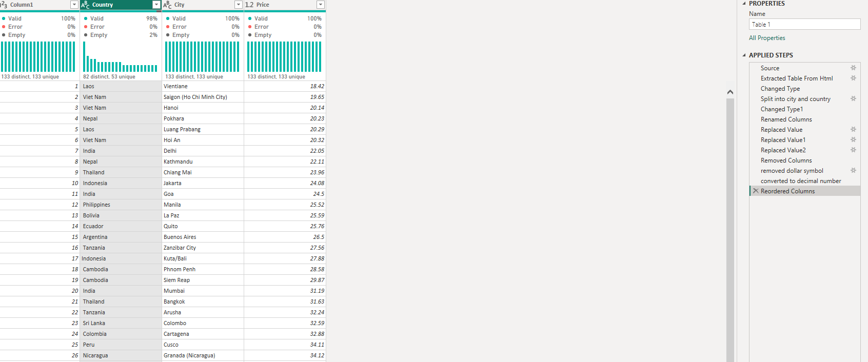Click the Siem Reap cell
868x362 pixels.
coord(203,280)
